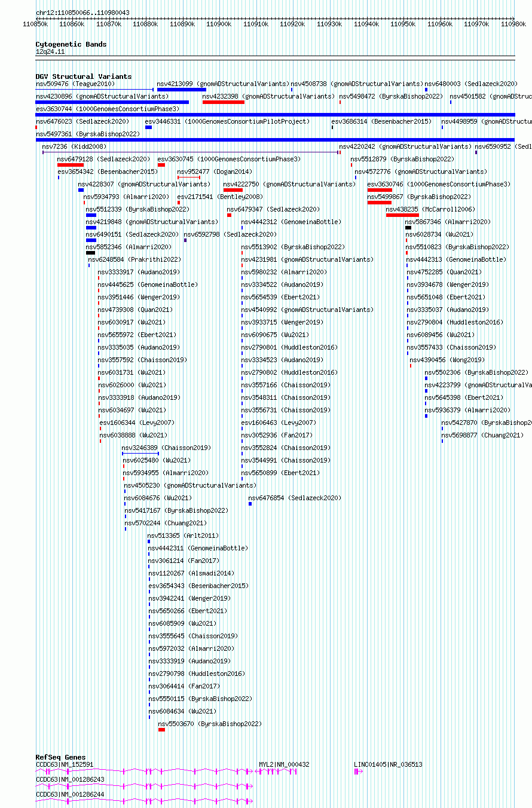
Task: Open variant nsv2790798 (Huddleston2016)
Action: 197,674
